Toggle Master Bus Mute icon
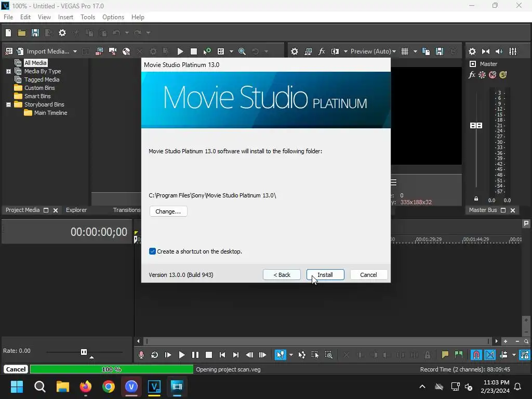Image resolution: width=532 pixels, height=399 pixels. (493, 75)
